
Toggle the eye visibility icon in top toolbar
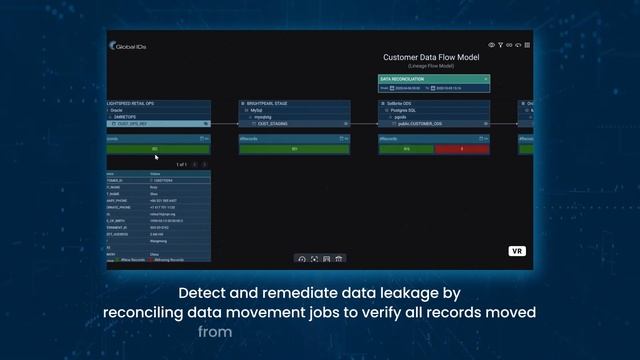click(x=491, y=45)
